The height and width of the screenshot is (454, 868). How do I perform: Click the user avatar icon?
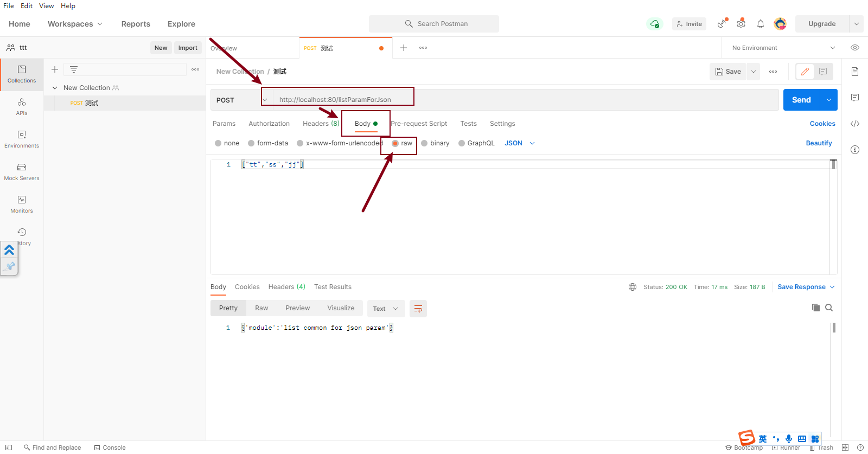[x=780, y=24]
